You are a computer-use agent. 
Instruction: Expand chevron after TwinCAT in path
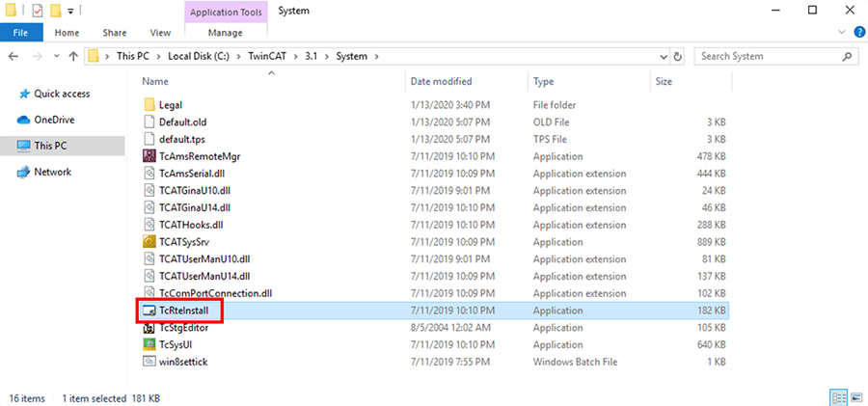[x=296, y=57]
